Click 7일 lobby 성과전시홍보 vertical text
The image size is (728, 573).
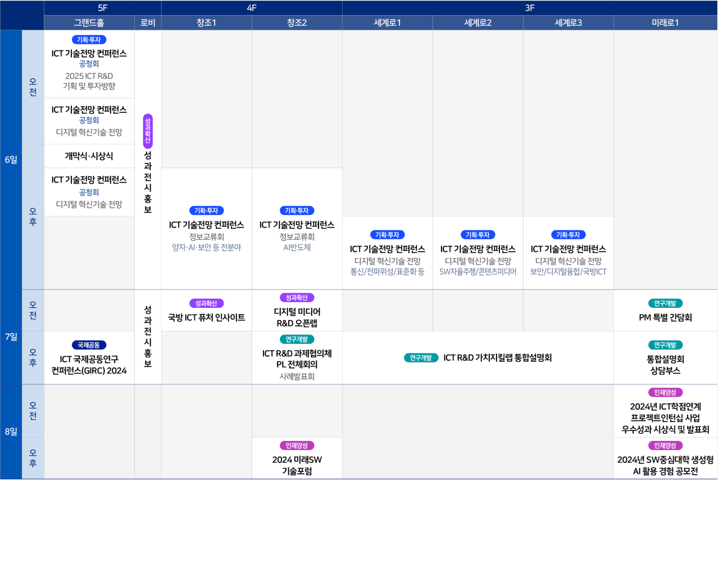148,336
